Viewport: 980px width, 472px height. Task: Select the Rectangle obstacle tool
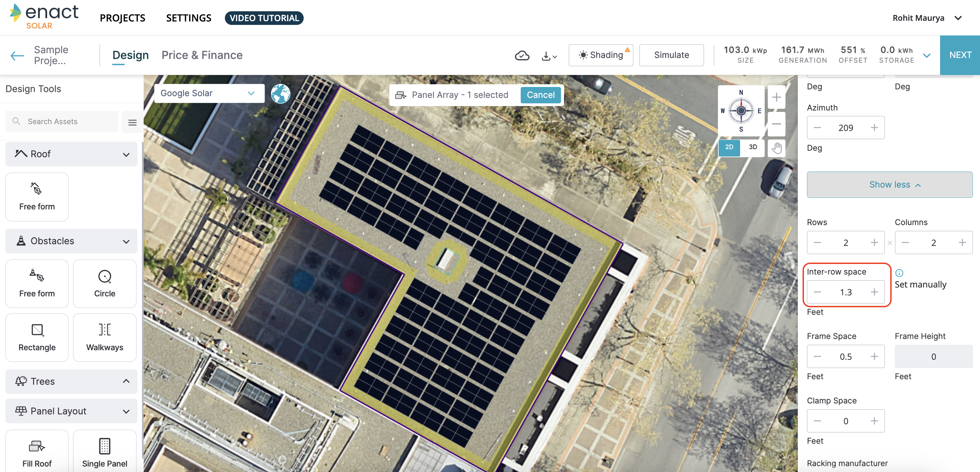(37, 337)
